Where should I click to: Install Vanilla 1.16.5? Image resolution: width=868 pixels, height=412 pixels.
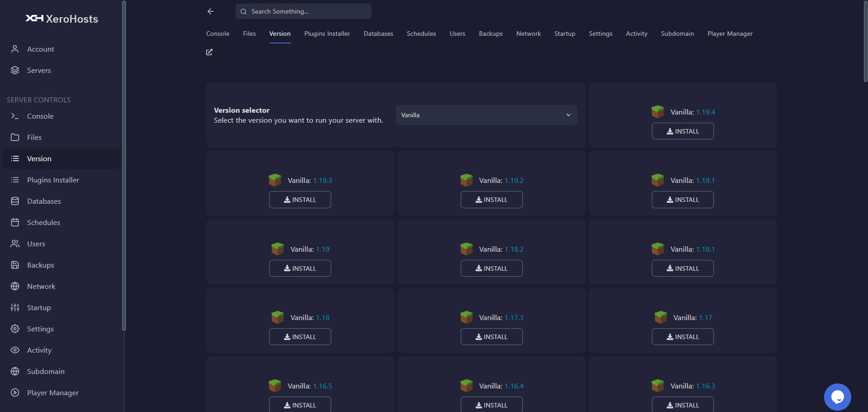(x=300, y=404)
